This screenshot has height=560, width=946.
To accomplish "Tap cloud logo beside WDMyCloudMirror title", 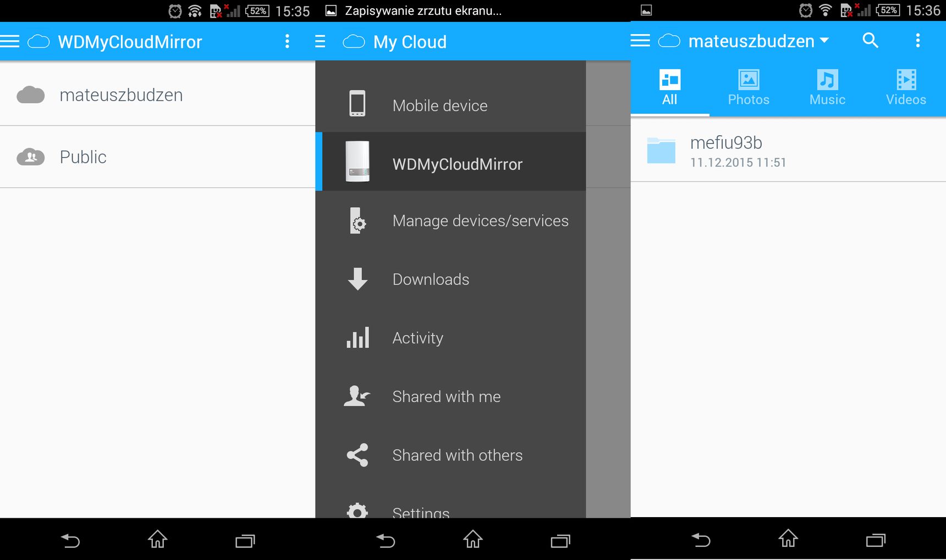I will pyautogui.click(x=38, y=42).
